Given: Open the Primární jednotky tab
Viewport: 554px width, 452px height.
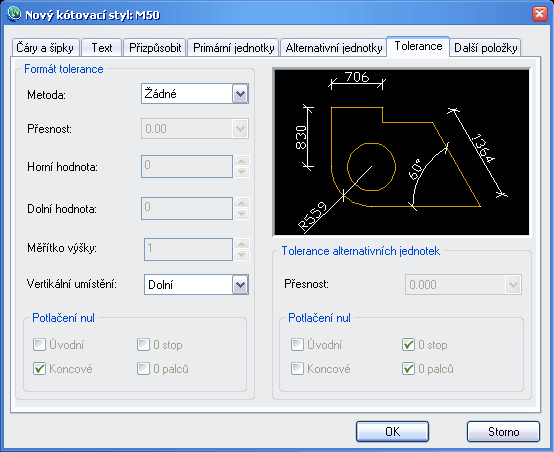Looking at the screenshot, I should (x=234, y=48).
